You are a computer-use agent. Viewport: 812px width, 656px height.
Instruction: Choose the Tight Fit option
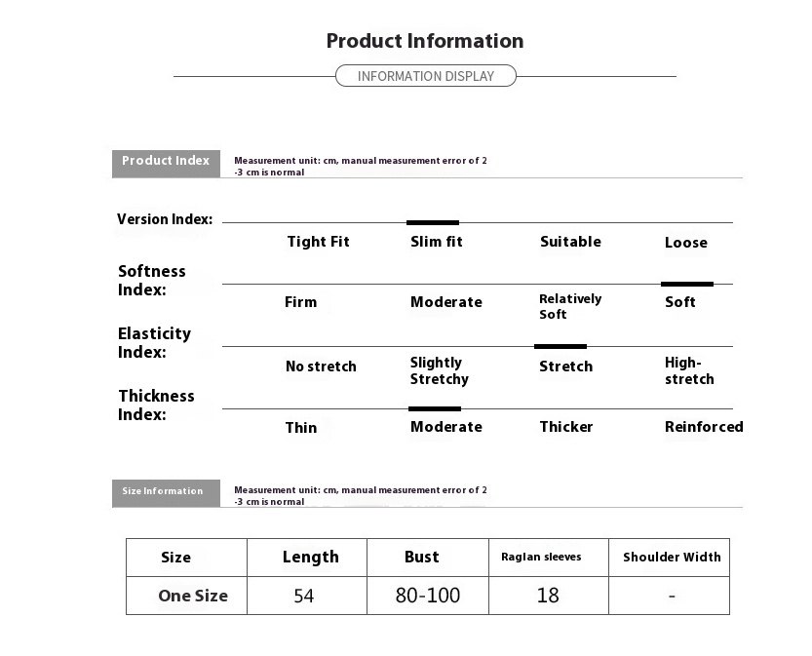coord(319,242)
